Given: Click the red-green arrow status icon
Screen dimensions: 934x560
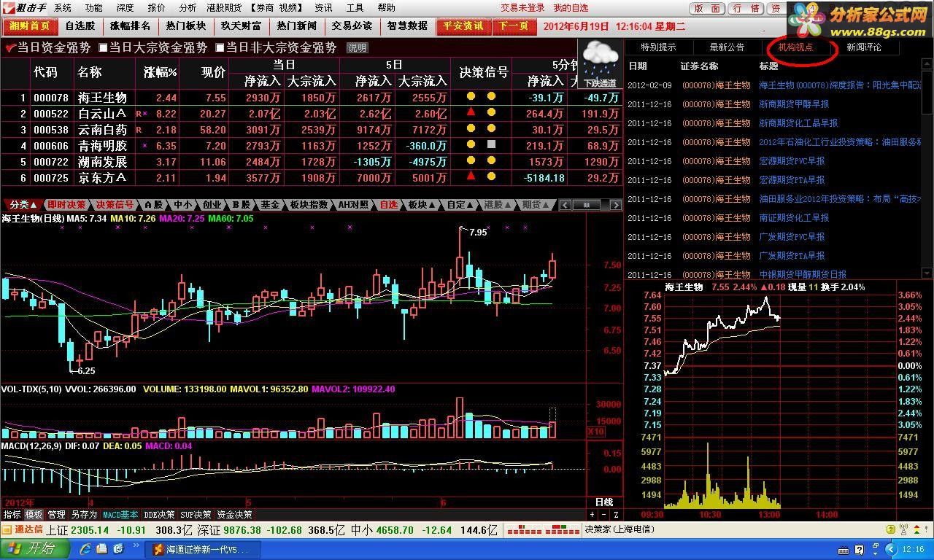Looking at the screenshot, I should click(916, 530).
